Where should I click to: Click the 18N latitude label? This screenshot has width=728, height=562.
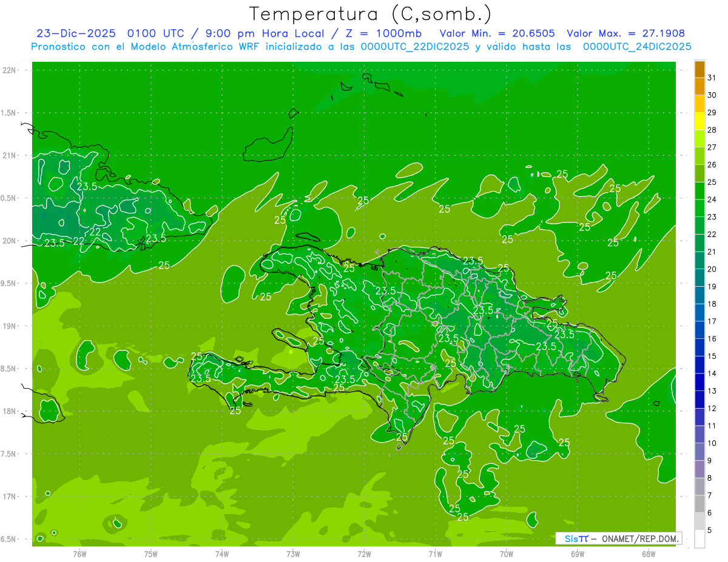click(10, 411)
